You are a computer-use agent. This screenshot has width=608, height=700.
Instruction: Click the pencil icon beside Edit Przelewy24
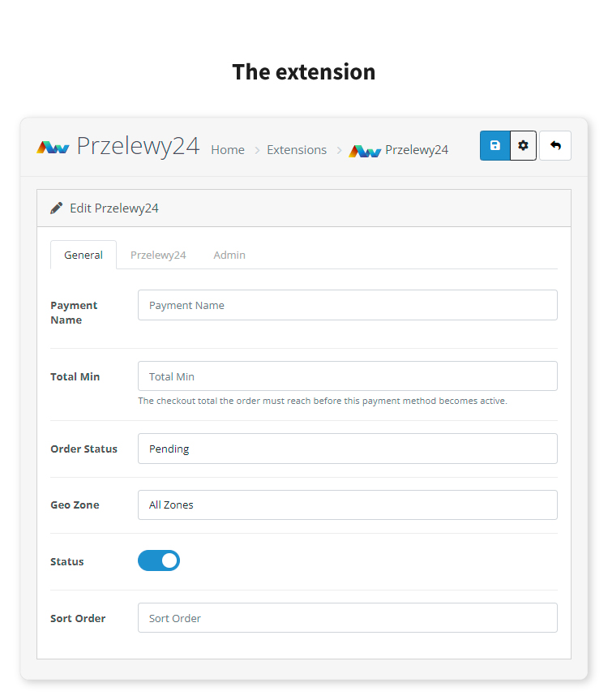pos(55,207)
